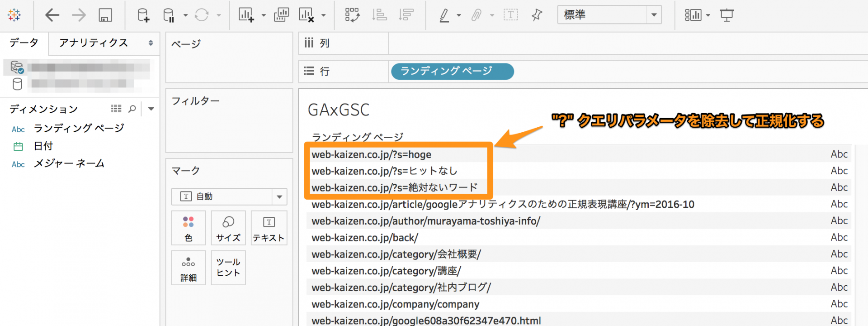Open the paperclip group dropdown arrow

point(492,15)
